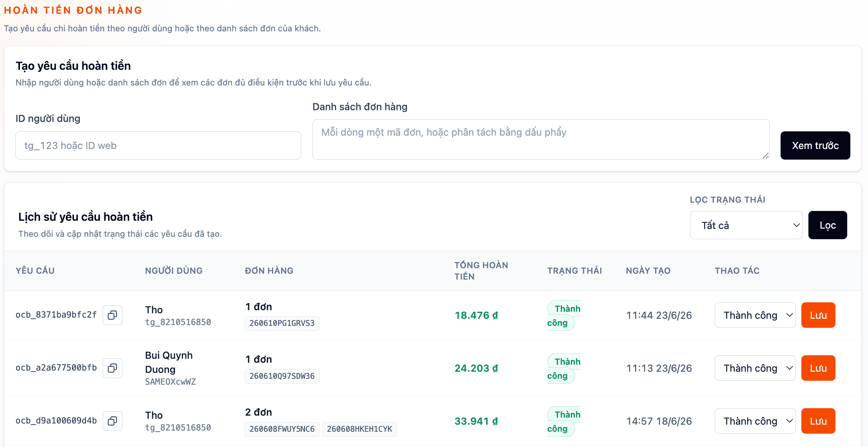Click request ID ocb_d9a100609d4b text
This screenshot has height=447, width=868.
pyautogui.click(x=56, y=421)
